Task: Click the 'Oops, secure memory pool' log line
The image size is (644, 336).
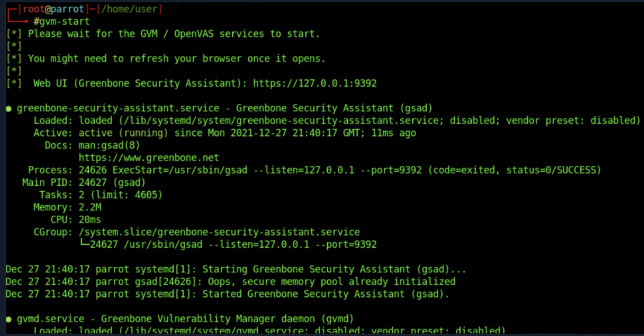Action: click(x=230, y=281)
